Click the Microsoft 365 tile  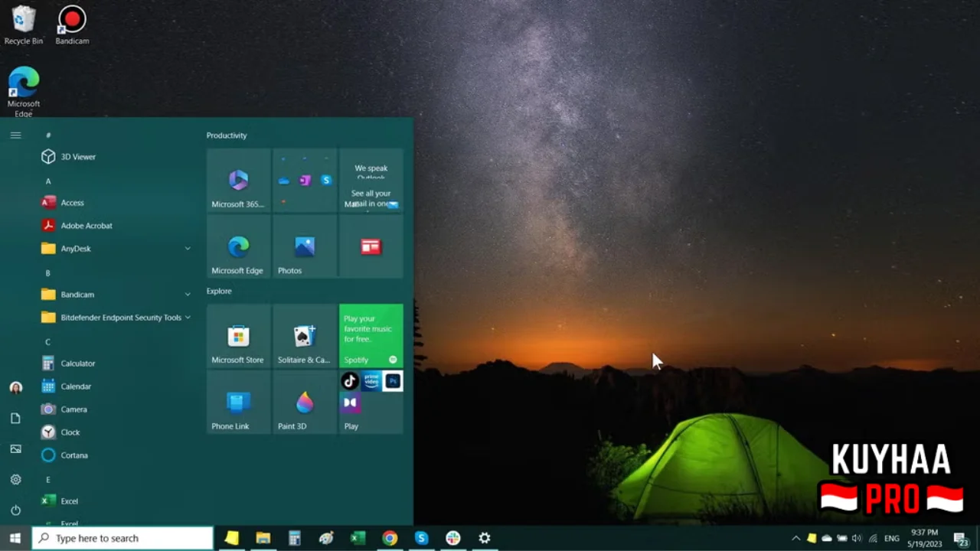click(x=239, y=181)
